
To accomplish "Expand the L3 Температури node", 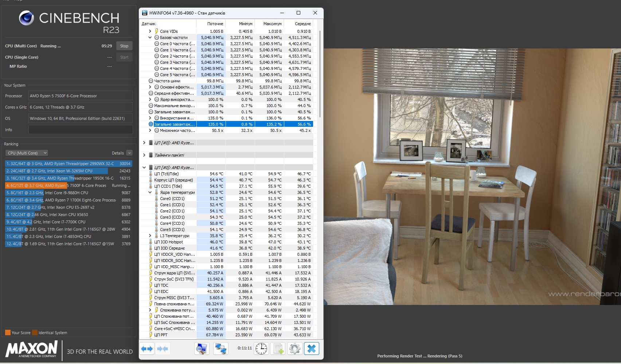I will [x=150, y=236].
